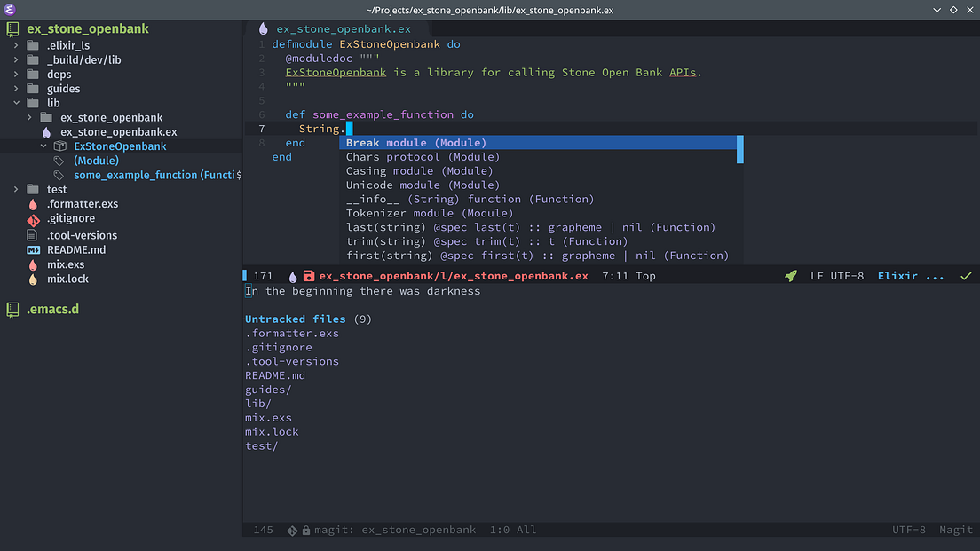980x551 pixels.
Task: Click the green checkmark at the modeline's right end
Action: point(966,276)
